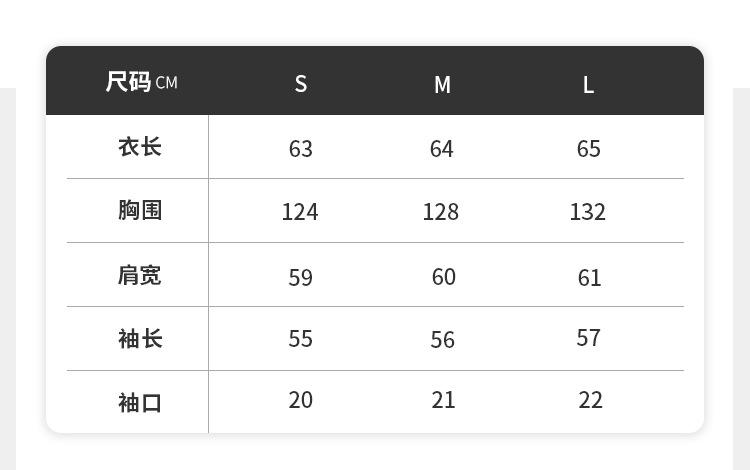
Task: Select the 衣长 value 65 for size L
Action: 589,149
